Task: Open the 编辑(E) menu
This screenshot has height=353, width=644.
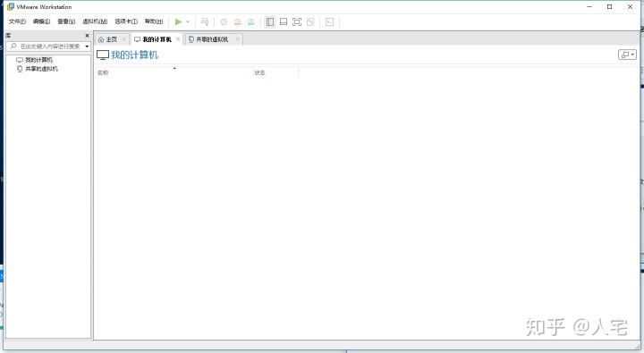Action: pos(41,21)
